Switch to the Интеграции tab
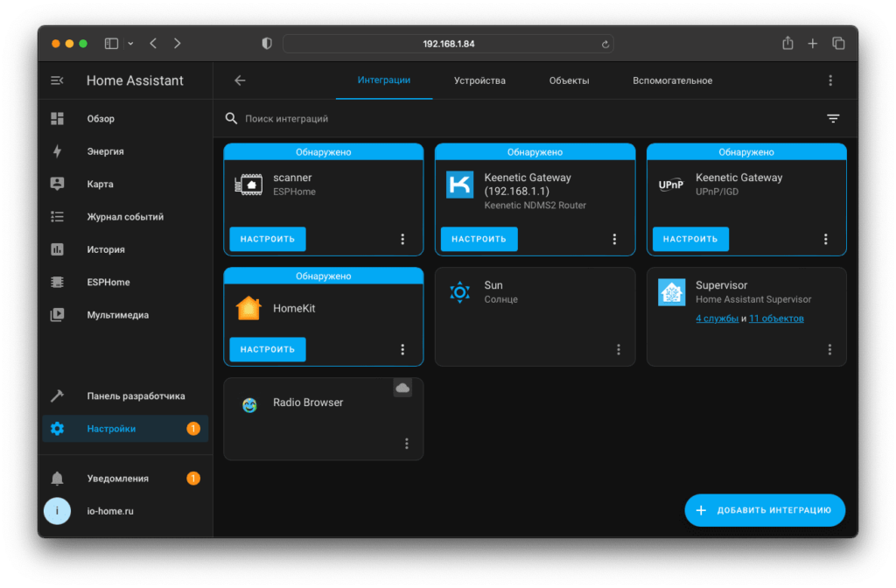Screen dimensions: 896x588 [x=384, y=80]
